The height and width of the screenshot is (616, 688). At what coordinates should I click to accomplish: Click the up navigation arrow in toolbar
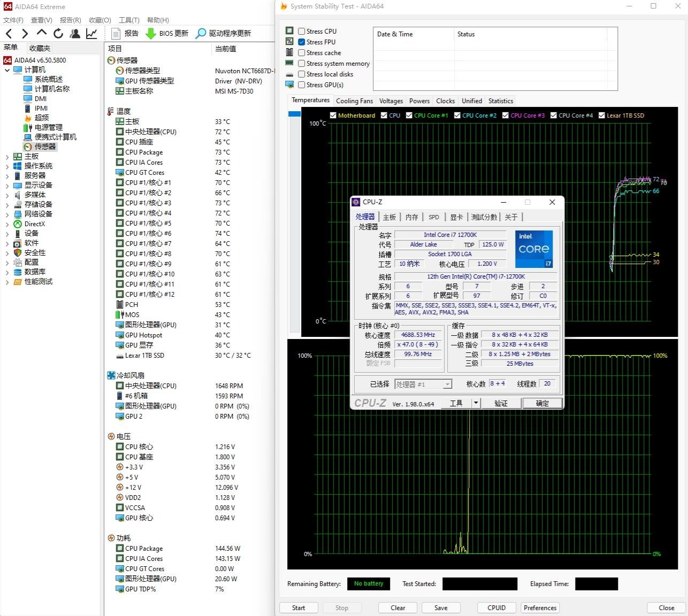pos(42,33)
